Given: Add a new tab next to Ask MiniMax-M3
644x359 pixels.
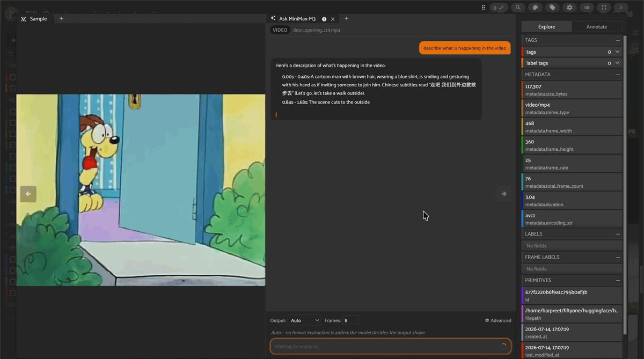Looking at the screenshot, I should click(x=346, y=19).
